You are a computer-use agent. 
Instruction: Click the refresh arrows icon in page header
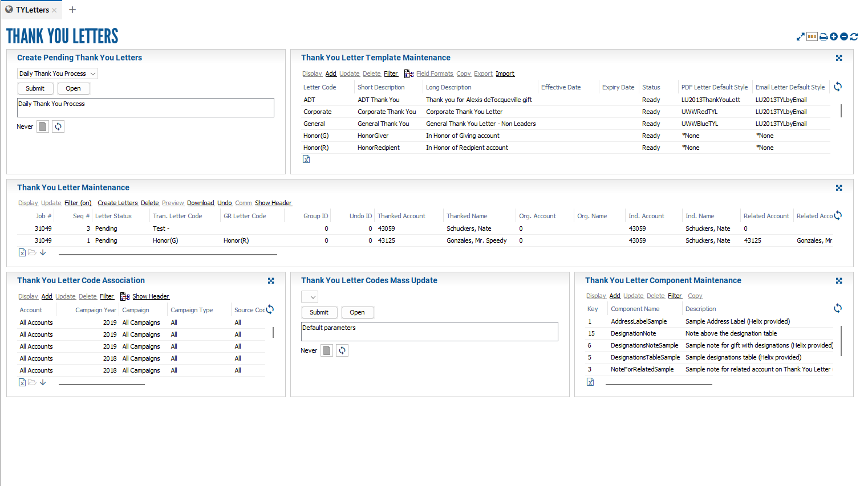[x=854, y=36]
